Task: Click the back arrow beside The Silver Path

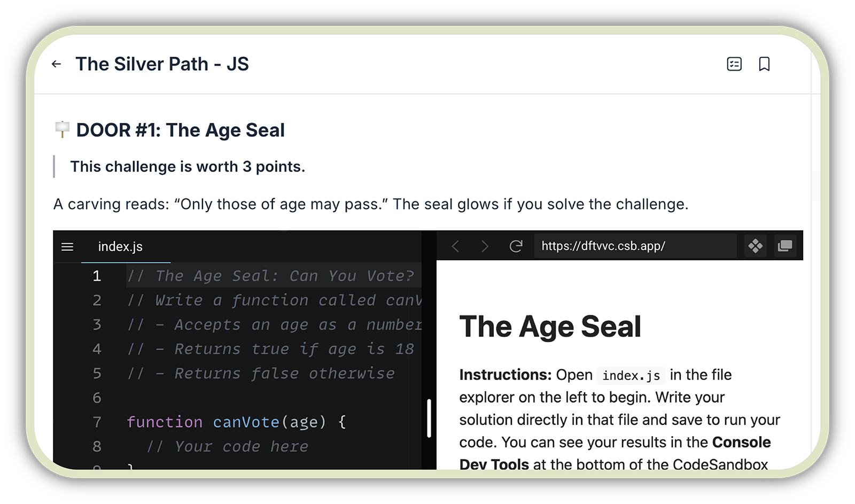Action: pos(56,64)
